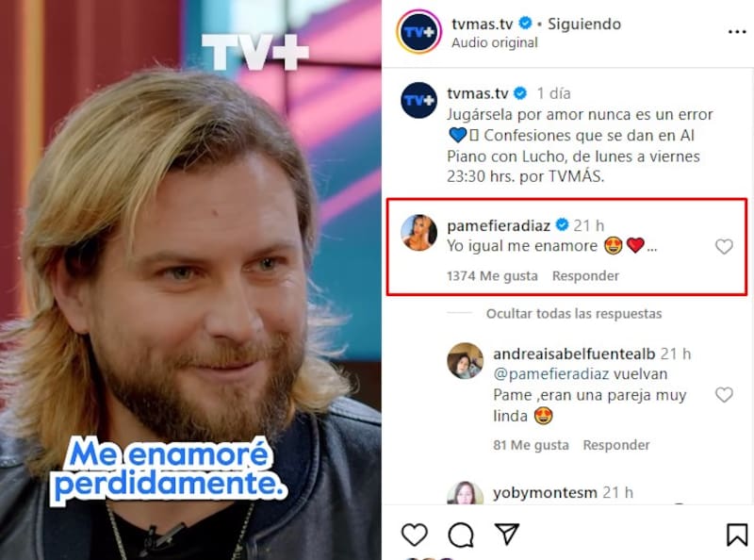Open the Audio original link
Screen dimensions: 754x560
click(494, 42)
